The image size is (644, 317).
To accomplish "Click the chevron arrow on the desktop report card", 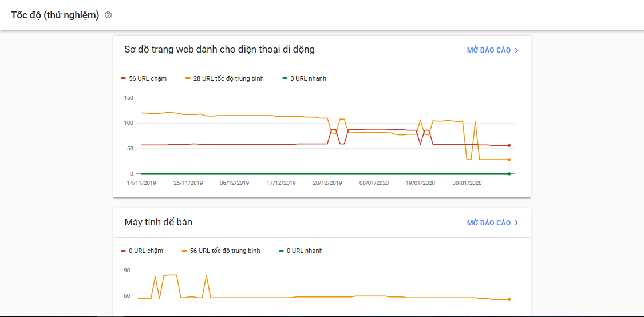I will 516,223.
